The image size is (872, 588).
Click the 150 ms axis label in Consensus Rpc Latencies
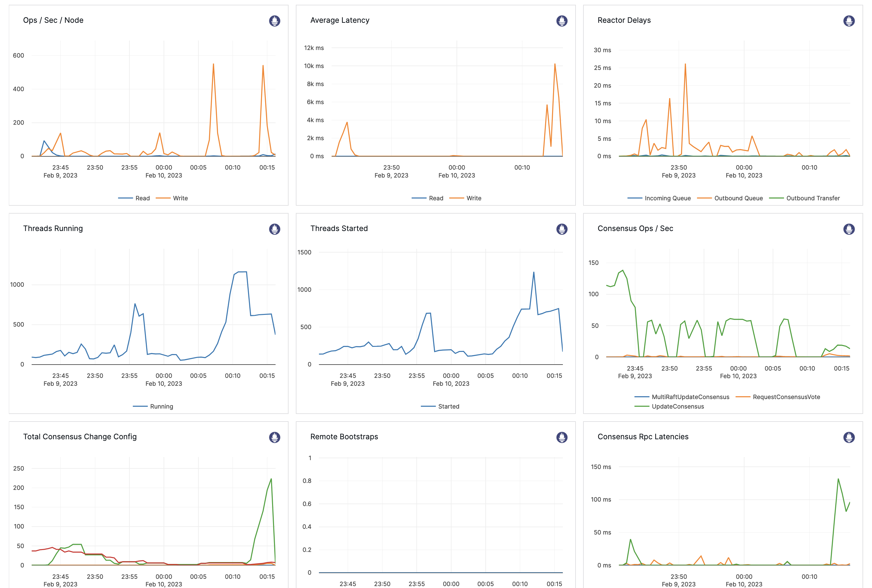tap(601, 467)
